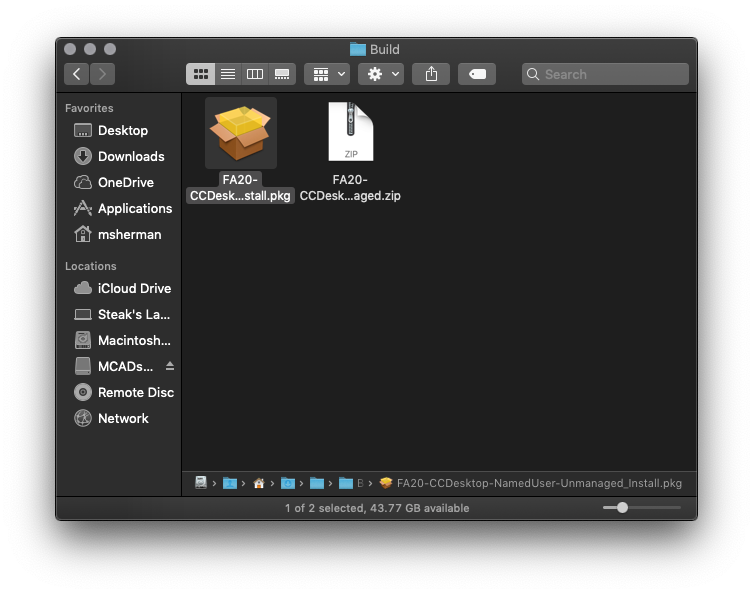Click the Locations section header
This screenshot has width=753, height=594.
point(91,266)
